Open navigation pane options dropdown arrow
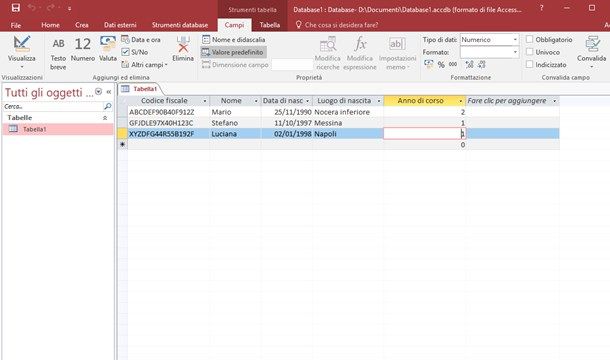Viewport: 610px width, 360px height. [x=98, y=92]
